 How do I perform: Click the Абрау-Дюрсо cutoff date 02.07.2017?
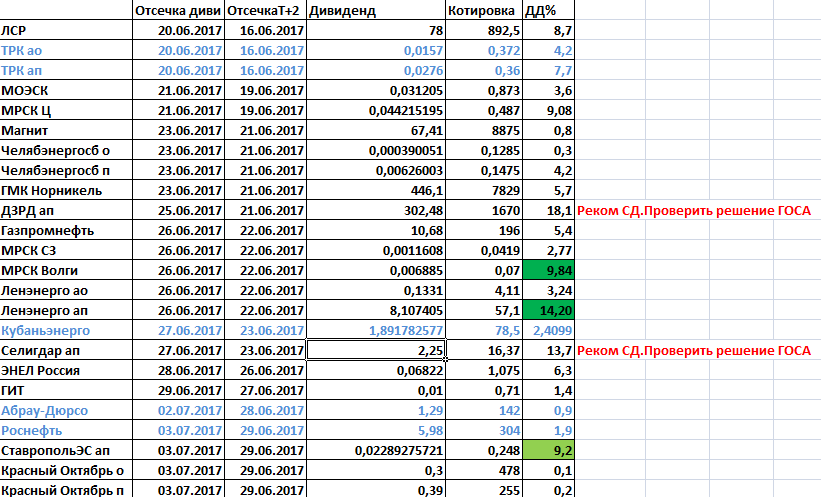pyautogui.click(x=179, y=411)
